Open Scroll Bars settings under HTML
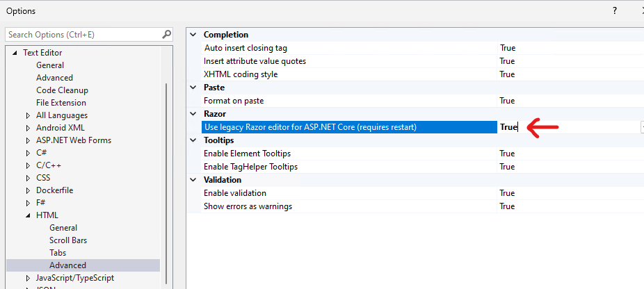Screen dimensions: 644x289 (68, 240)
